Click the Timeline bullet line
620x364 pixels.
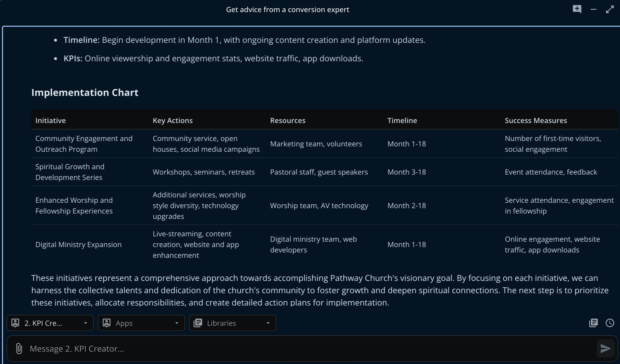pos(244,40)
